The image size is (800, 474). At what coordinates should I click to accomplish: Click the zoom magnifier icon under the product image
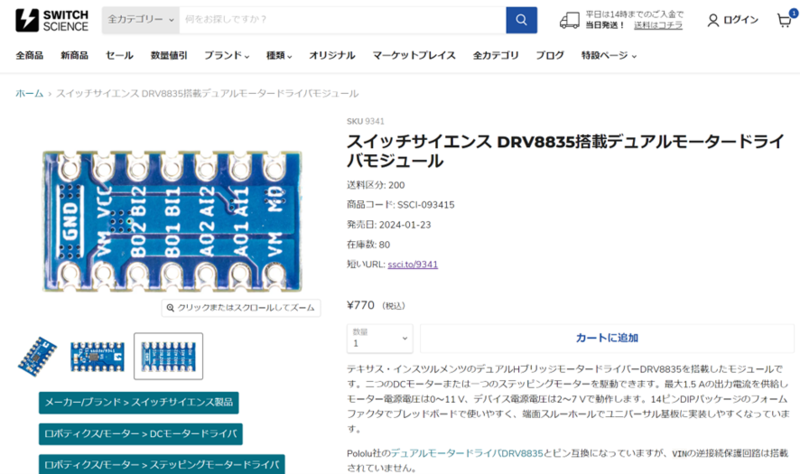click(170, 308)
